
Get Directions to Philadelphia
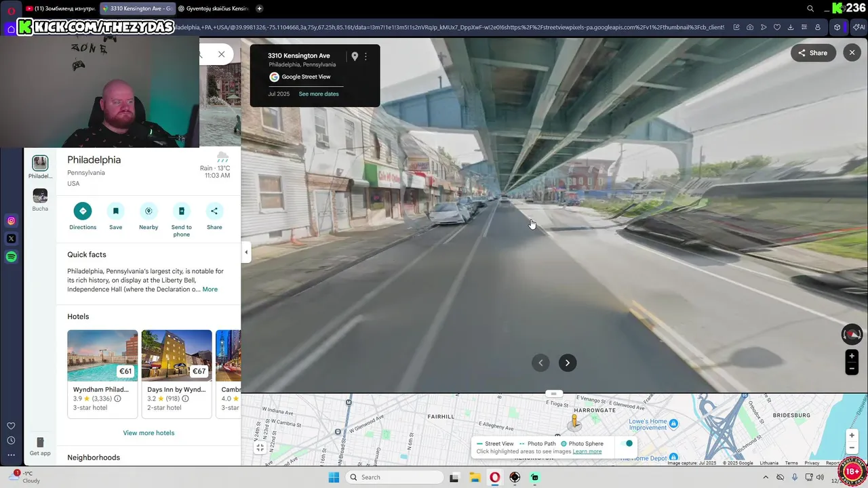tap(83, 211)
